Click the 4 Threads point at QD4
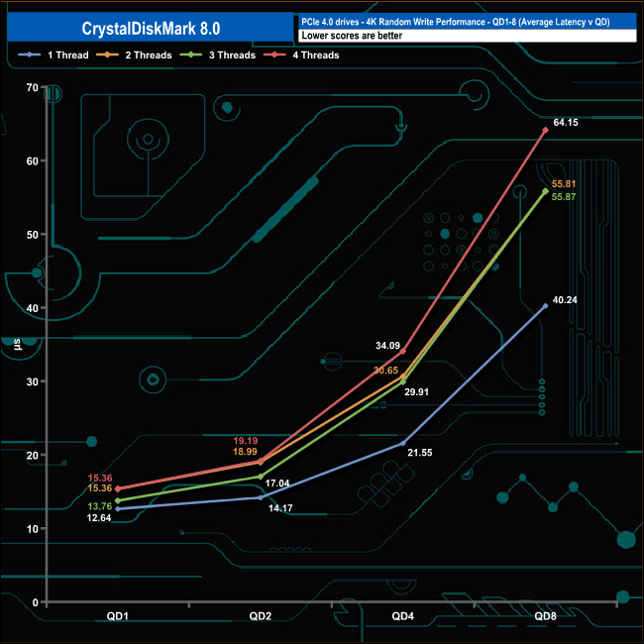This screenshot has width=644, height=644. (403, 351)
